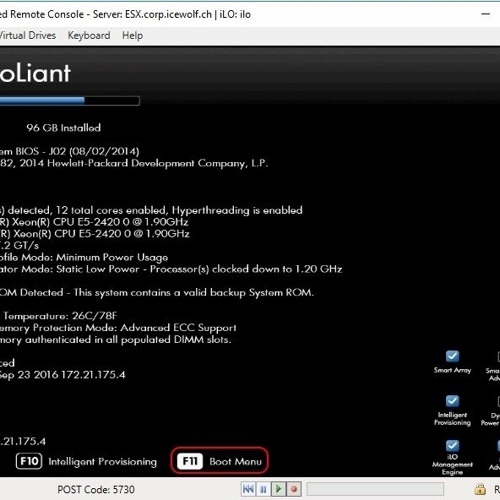Open the Virtual Drives menu
Viewport: 500px width, 500px height.
tap(28, 35)
